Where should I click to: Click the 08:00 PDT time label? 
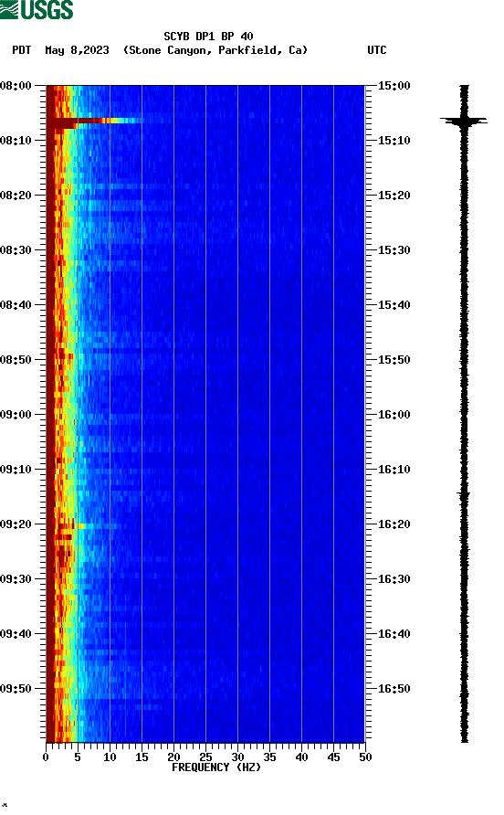[x=16, y=86]
